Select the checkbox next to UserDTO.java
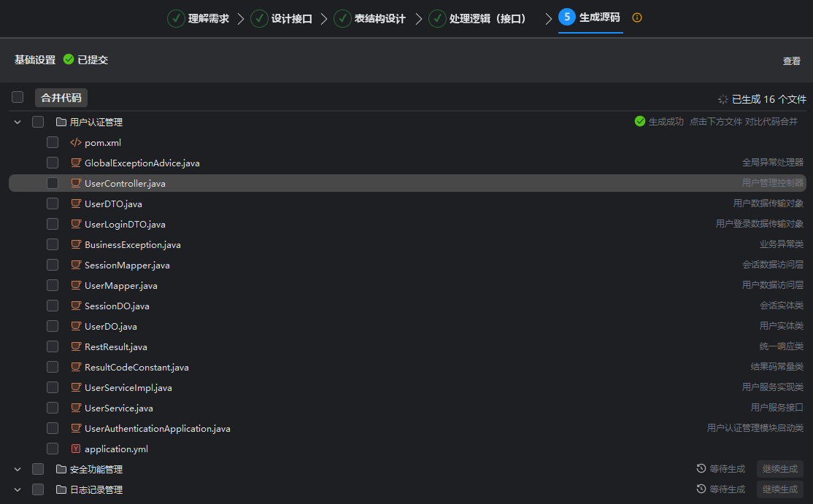 click(52, 203)
